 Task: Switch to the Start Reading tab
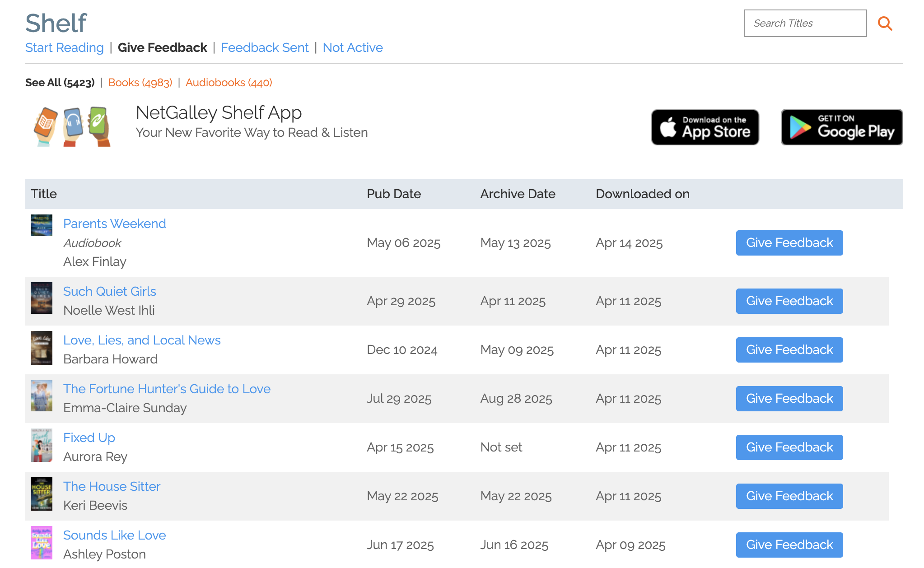pyautogui.click(x=65, y=47)
